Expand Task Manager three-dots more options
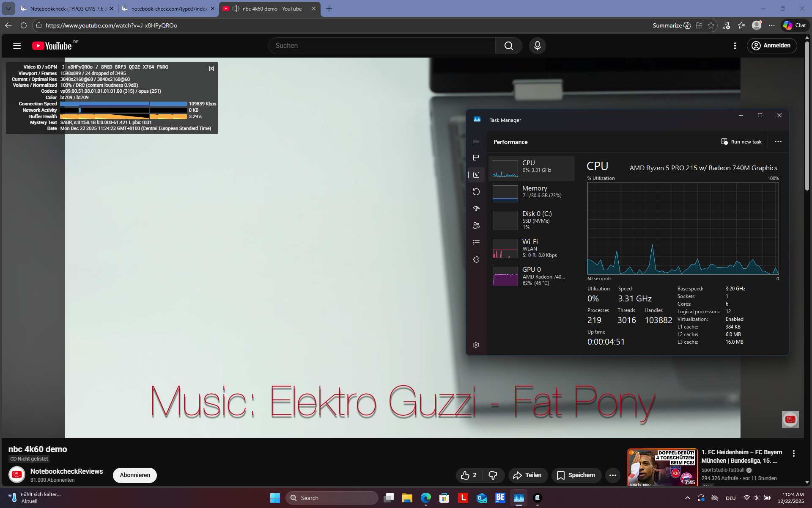The height and width of the screenshot is (508, 812). (778, 142)
